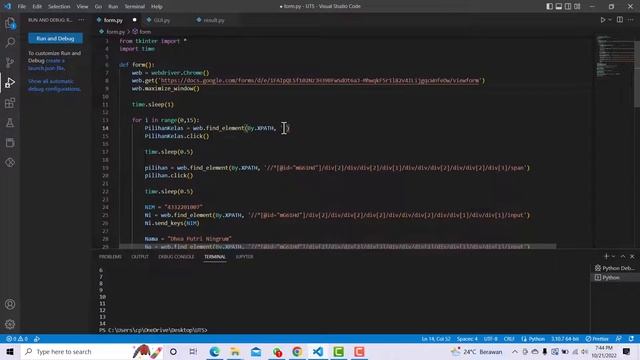
Task: Click the new terminal plus button
Action: pyautogui.click(x=606, y=256)
